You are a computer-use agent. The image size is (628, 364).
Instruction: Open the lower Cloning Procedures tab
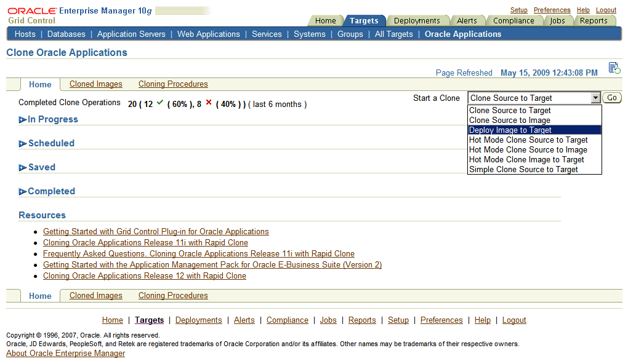coord(173,296)
